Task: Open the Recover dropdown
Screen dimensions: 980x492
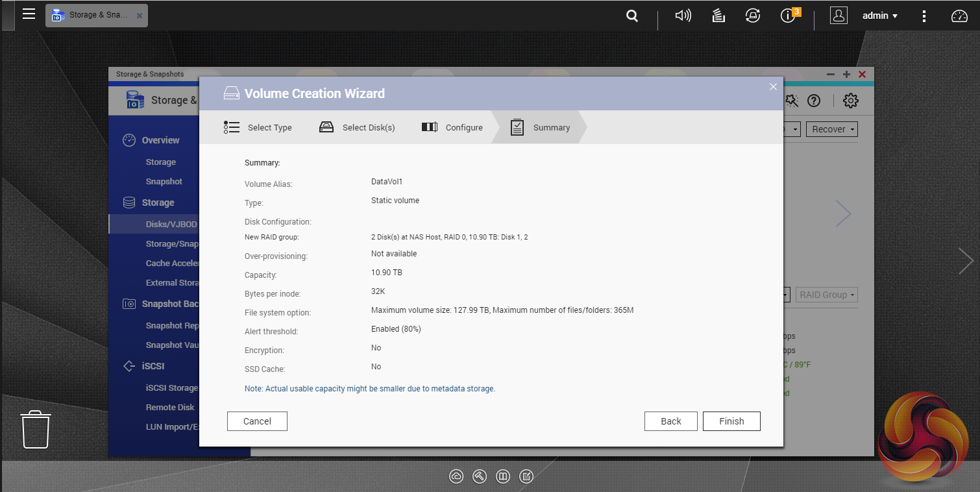Action: 831,129
